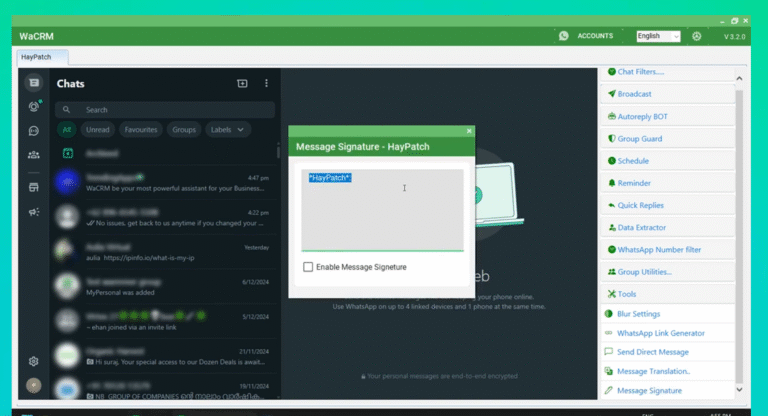Click the archived chats box icon

(x=68, y=153)
